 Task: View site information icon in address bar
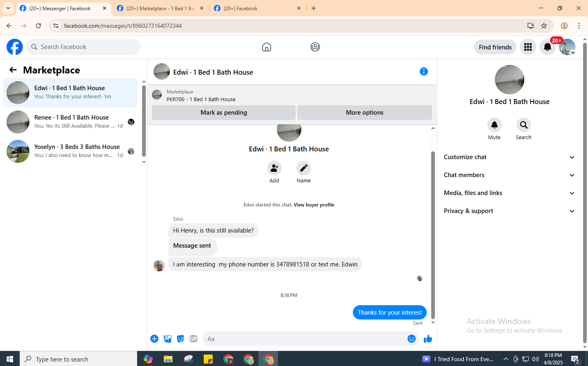(56, 26)
